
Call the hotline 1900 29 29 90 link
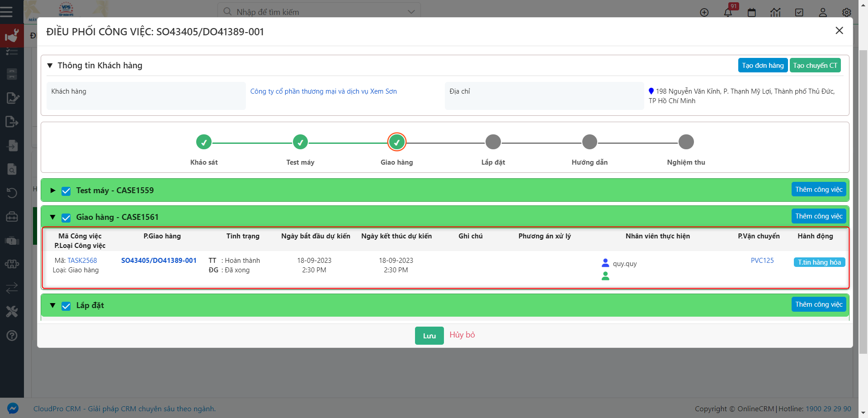828,408
